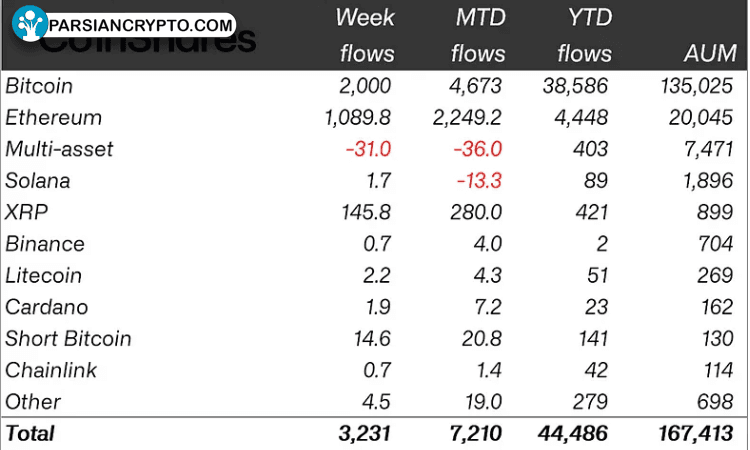The image size is (750, 450).
Task: Click the Ethereum row label
Action: point(54,118)
